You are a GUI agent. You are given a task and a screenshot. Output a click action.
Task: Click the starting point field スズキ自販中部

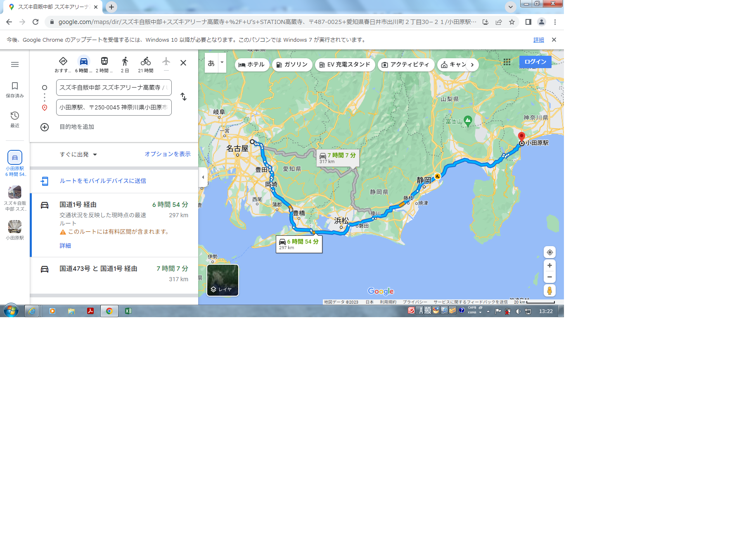[114, 88]
